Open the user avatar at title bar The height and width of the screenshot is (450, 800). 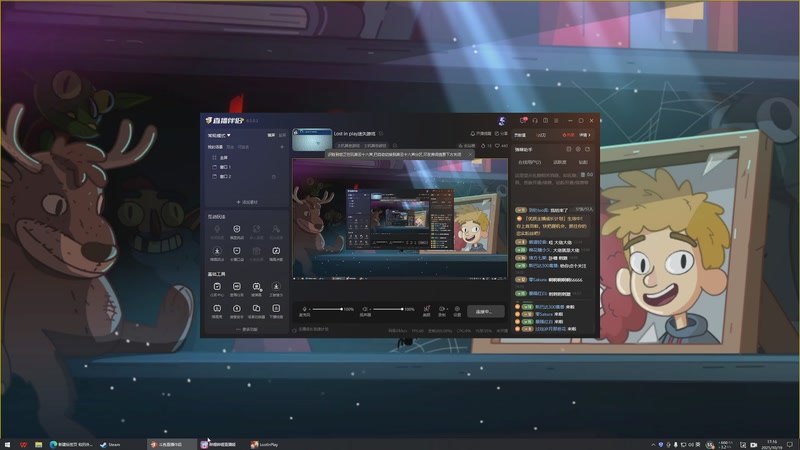[502, 120]
